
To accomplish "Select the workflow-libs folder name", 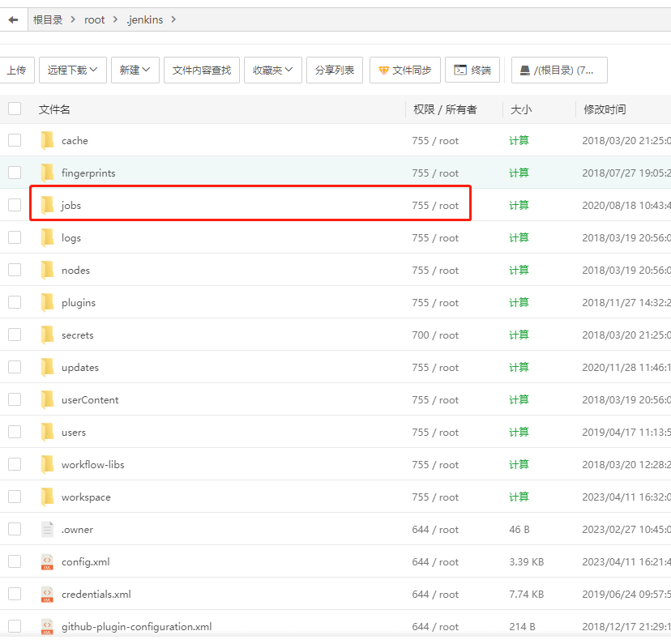I will pyautogui.click(x=93, y=464).
